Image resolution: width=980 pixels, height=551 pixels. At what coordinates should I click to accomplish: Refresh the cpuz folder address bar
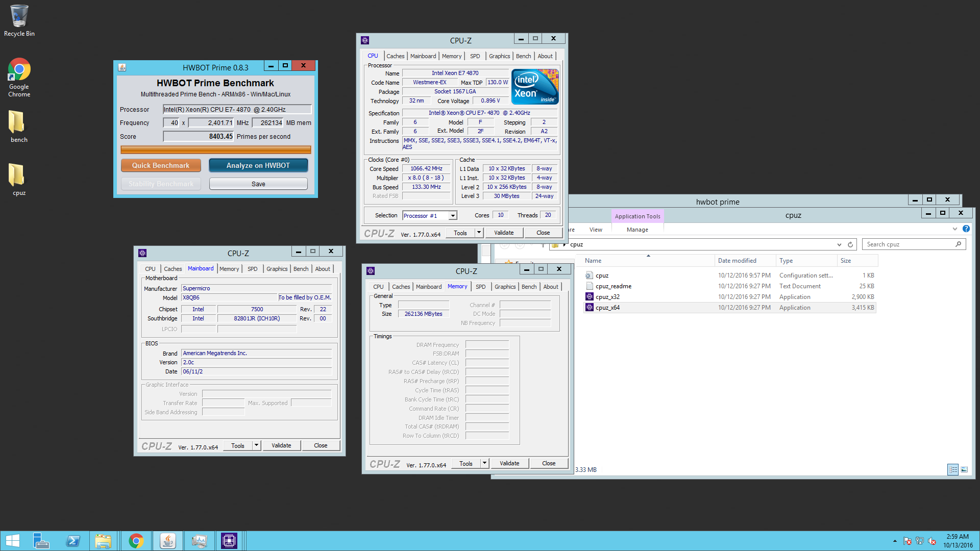(x=850, y=244)
